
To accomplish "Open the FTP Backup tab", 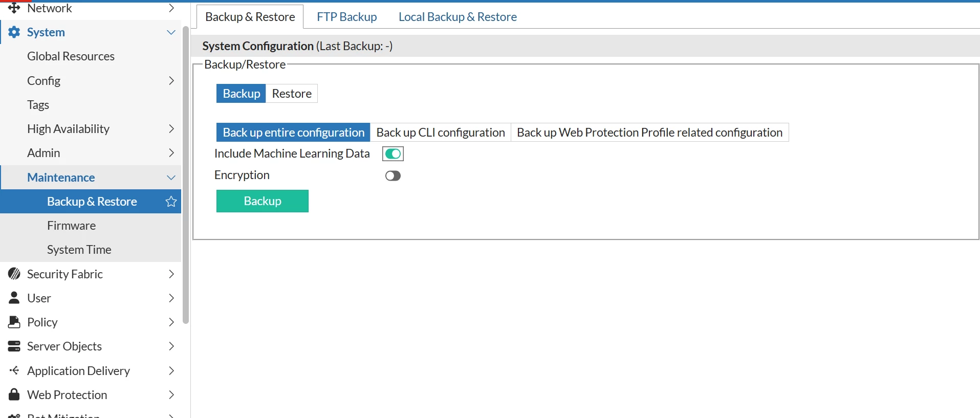I will click(347, 17).
